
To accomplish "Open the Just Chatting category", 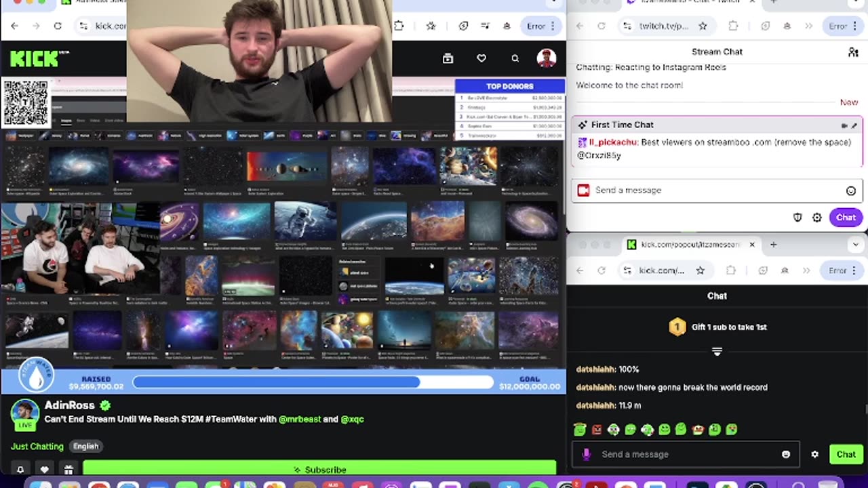I will tap(37, 447).
